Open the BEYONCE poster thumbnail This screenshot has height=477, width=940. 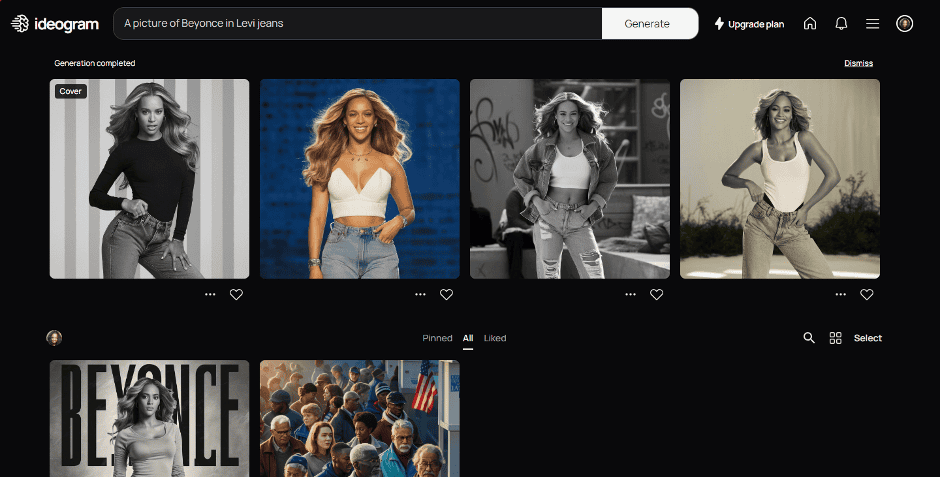coord(149,418)
